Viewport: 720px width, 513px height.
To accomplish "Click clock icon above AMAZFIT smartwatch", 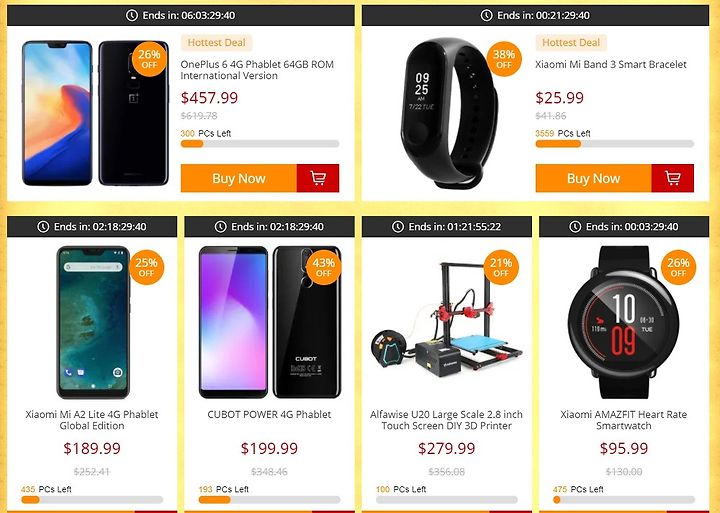I will [575, 226].
